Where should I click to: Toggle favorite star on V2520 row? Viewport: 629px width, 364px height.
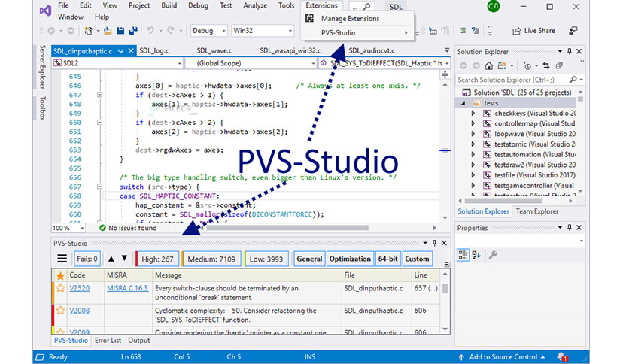[60, 288]
